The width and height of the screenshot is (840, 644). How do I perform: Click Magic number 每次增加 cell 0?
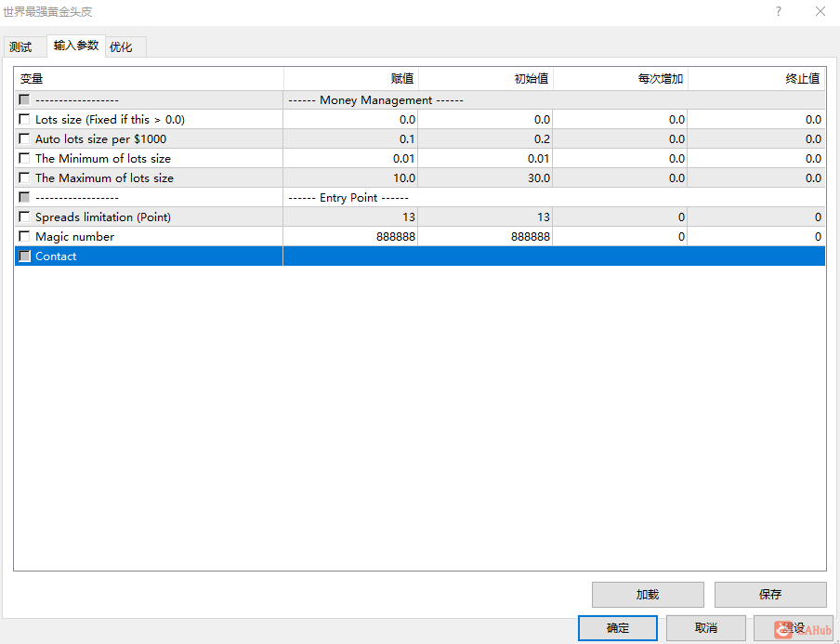[x=621, y=236]
